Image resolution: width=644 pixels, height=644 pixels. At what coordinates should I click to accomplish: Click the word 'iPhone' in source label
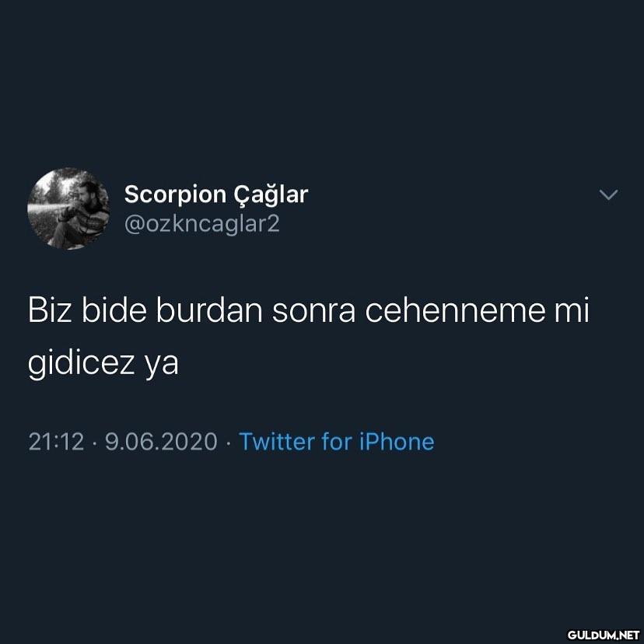click(x=397, y=442)
